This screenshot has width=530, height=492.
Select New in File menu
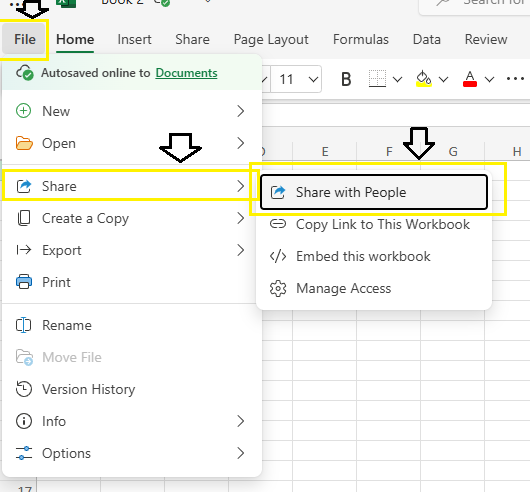pos(132,111)
